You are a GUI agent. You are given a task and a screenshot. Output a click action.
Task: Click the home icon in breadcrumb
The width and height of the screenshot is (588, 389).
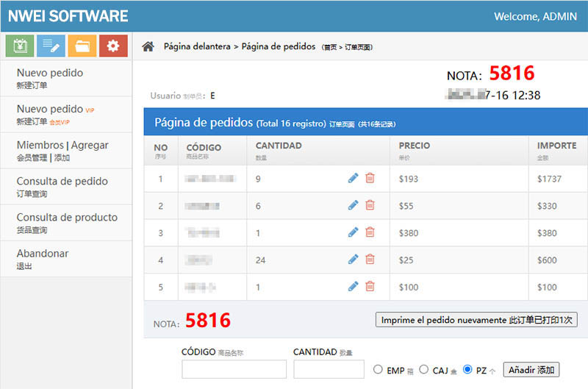(x=148, y=47)
